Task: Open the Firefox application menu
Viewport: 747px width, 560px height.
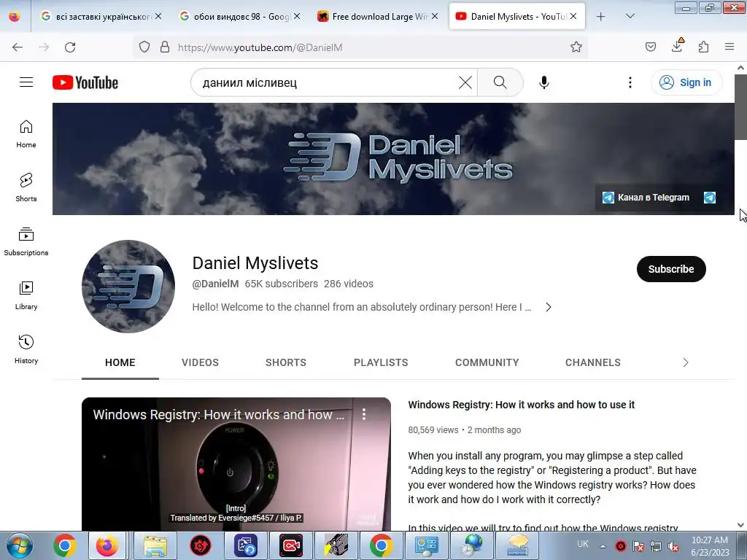Action: (729, 47)
